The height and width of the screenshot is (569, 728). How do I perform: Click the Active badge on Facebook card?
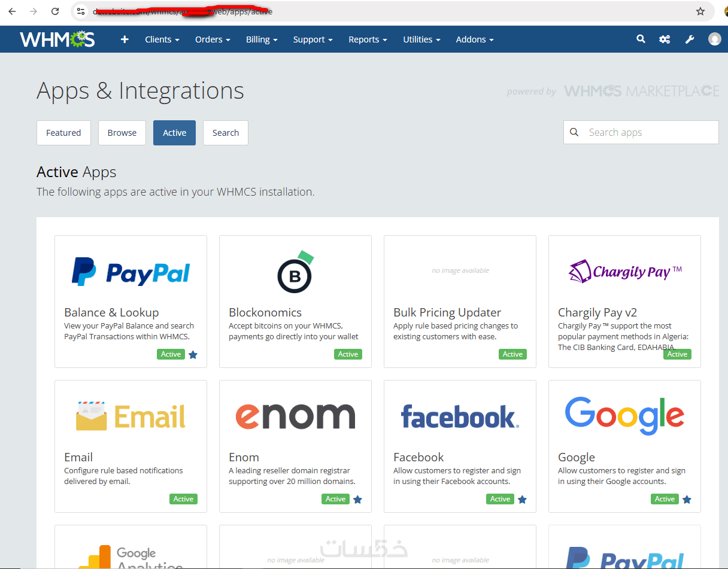click(x=500, y=499)
